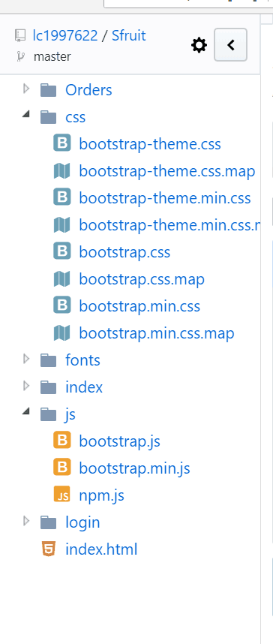This screenshot has width=273, height=644.
Task: Click the Orders folder icon
Action: tap(49, 90)
